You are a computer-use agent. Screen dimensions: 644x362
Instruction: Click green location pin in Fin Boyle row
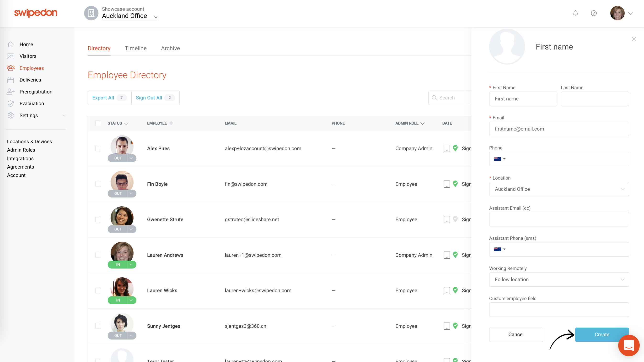click(x=455, y=184)
